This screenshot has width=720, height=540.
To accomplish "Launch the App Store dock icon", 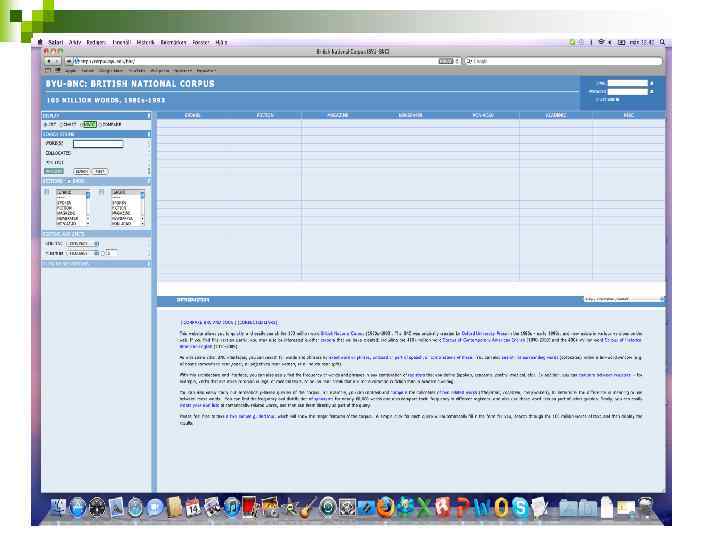I will tap(78, 508).
